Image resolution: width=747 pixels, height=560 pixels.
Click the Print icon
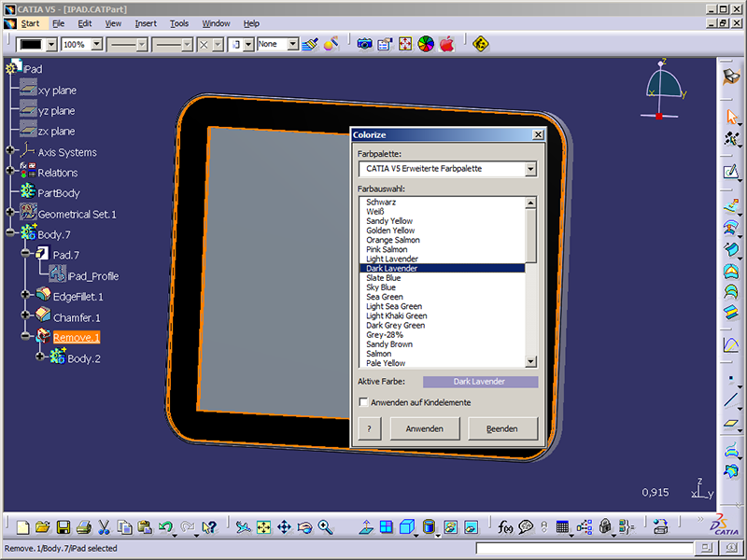(x=83, y=527)
